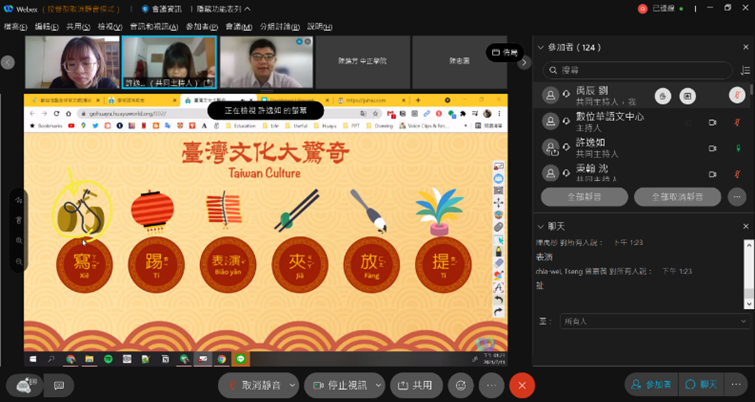Show next video thumbnails with right arrow
This screenshot has height=402, width=755.
pyautogui.click(x=524, y=62)
